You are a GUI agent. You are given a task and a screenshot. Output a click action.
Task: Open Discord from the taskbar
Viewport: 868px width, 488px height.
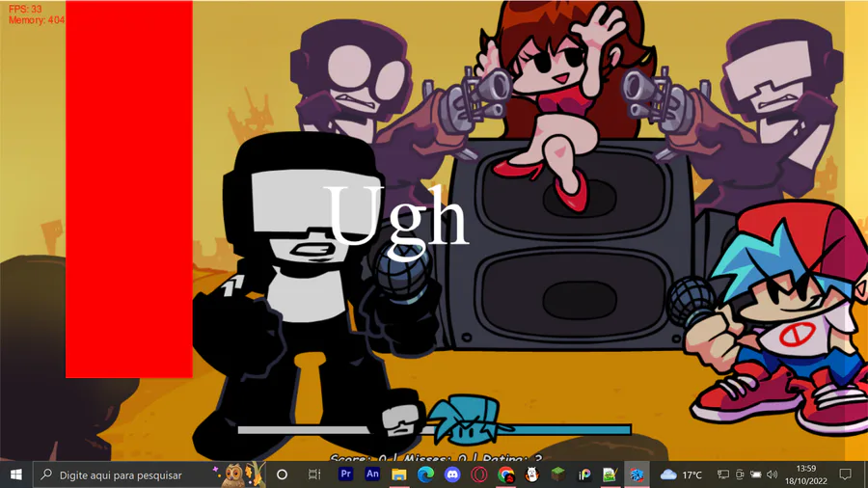(x=452, y=474)
